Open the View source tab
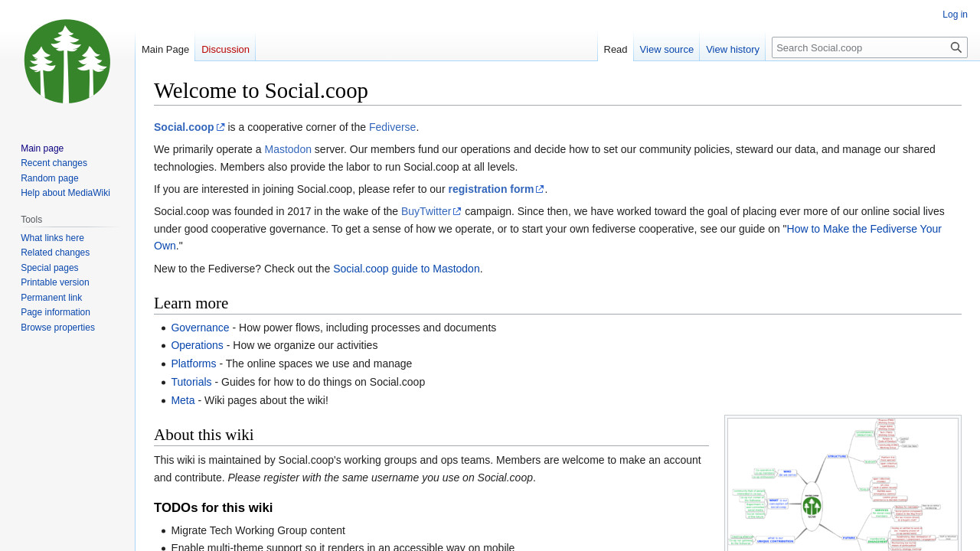 click(666, 50)
